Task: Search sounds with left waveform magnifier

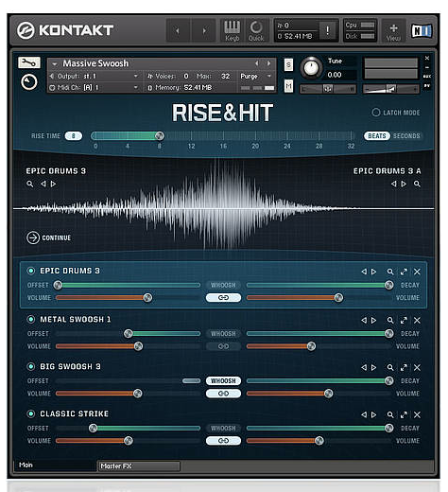Action: coord(30,184)
